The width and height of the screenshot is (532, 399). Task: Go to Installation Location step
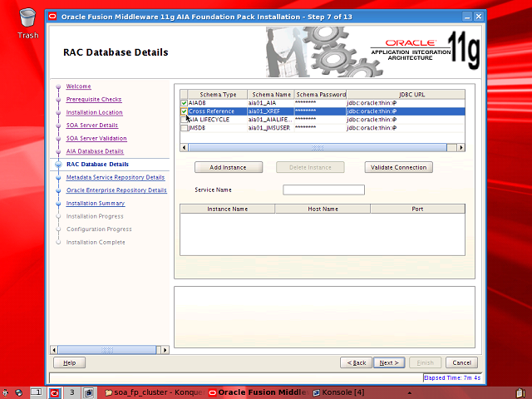[x=94, y=112]
